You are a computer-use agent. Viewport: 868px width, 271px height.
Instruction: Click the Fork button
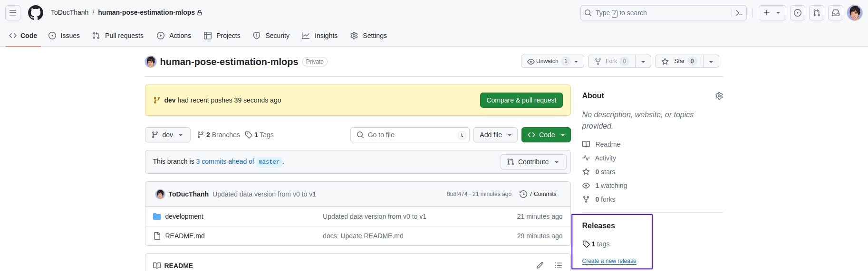612,61
